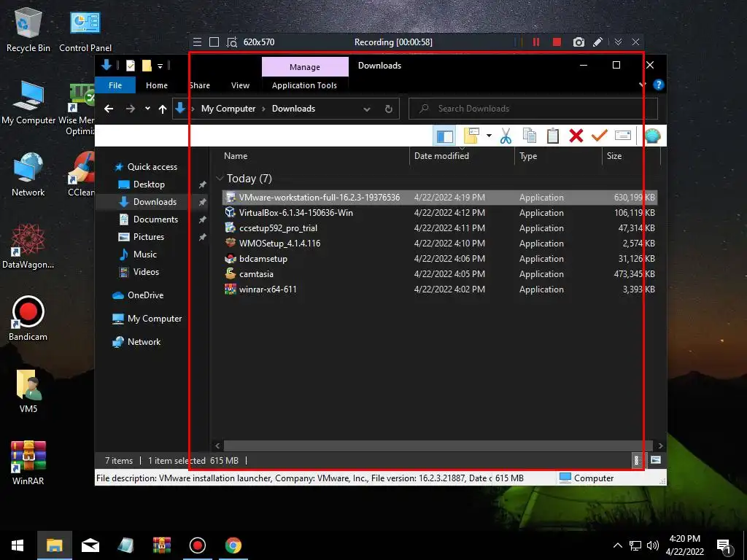The image size is (747, 560).
Task: Click the orange checkmark Properties icon
Action: [x=600, y=136]
